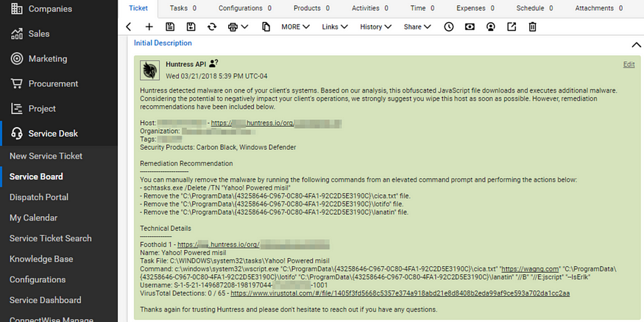Screen dimensions: 644x322
Task: Open Sales in the sidebar
Action: 39,34
